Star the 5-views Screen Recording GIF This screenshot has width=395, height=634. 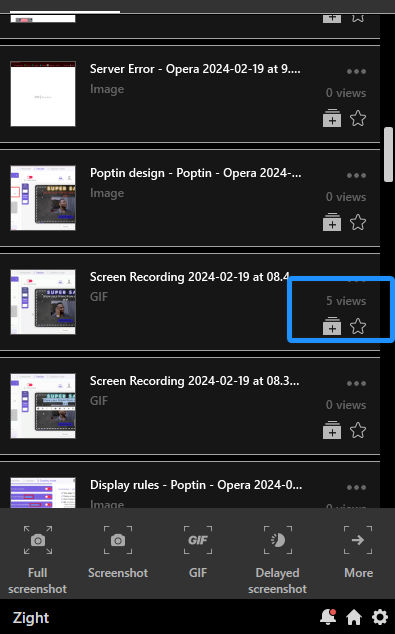pos(358,326)
